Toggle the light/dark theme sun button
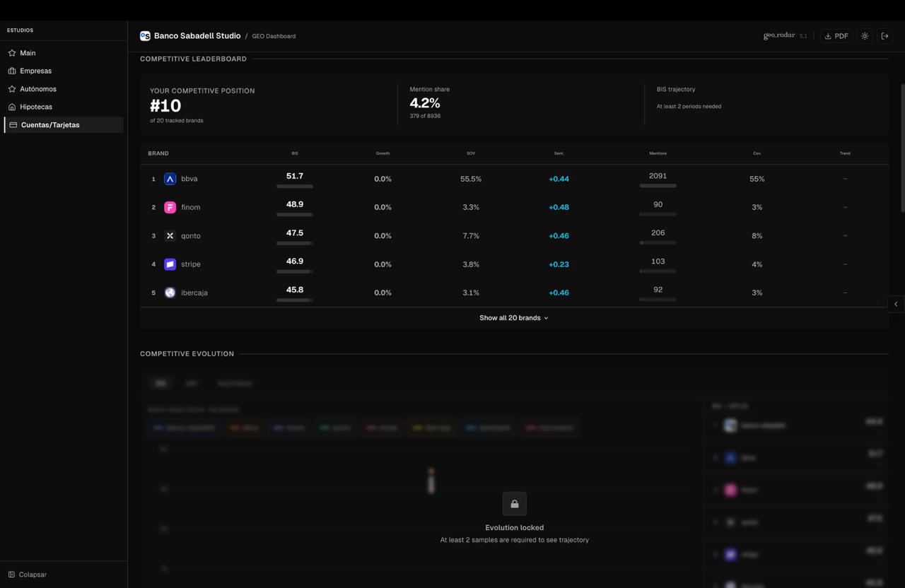This screenshot has width=905, height=588. (x=865, y=36)
